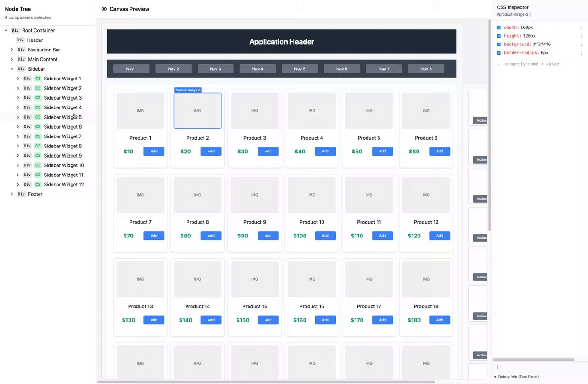588x384 pixels.
Task: Select the Product 10 image placeholder
Action: (312, 195)
